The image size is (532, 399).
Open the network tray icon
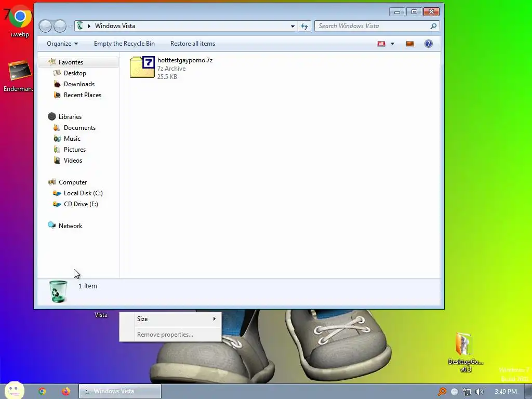pyautogui.click(x=467, y=392)
